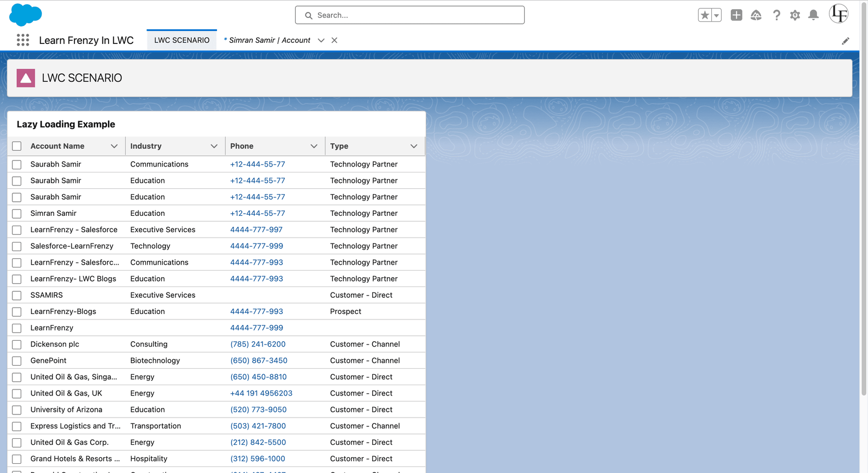Check the SSAMIRS row checkbox
The image size is (868, 473).
pos(17,296)
